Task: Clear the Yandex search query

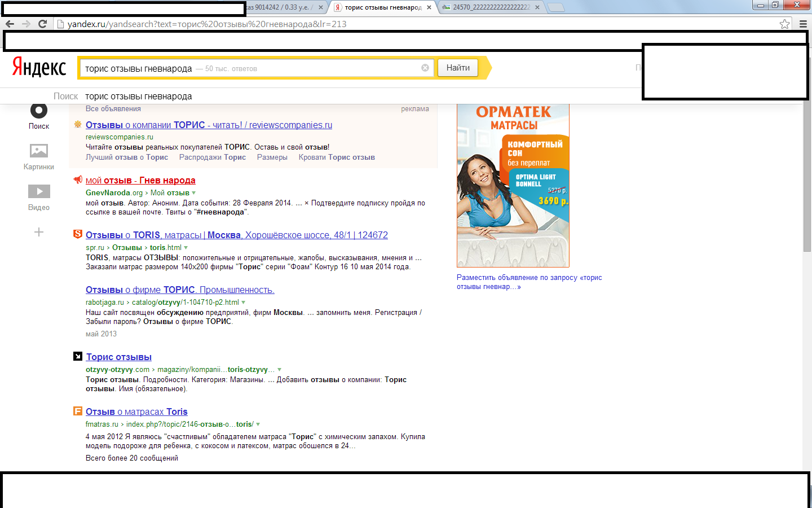Action: pos(425,68)
